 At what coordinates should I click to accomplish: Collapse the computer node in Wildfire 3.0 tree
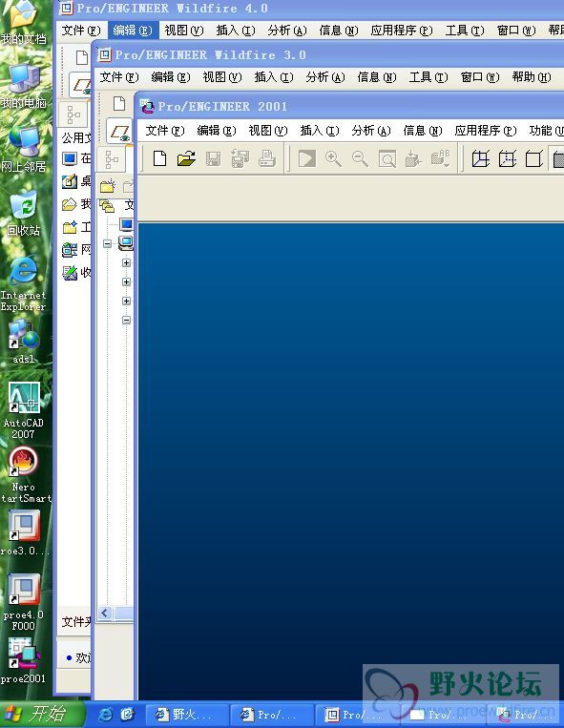pyautogui.click(x=107, y=243)
